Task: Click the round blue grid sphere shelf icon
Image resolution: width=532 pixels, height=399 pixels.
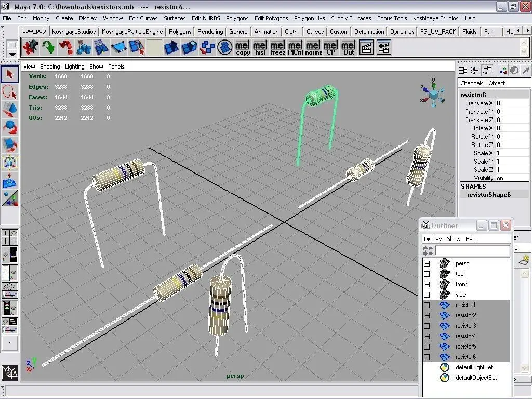Action: 224,47
